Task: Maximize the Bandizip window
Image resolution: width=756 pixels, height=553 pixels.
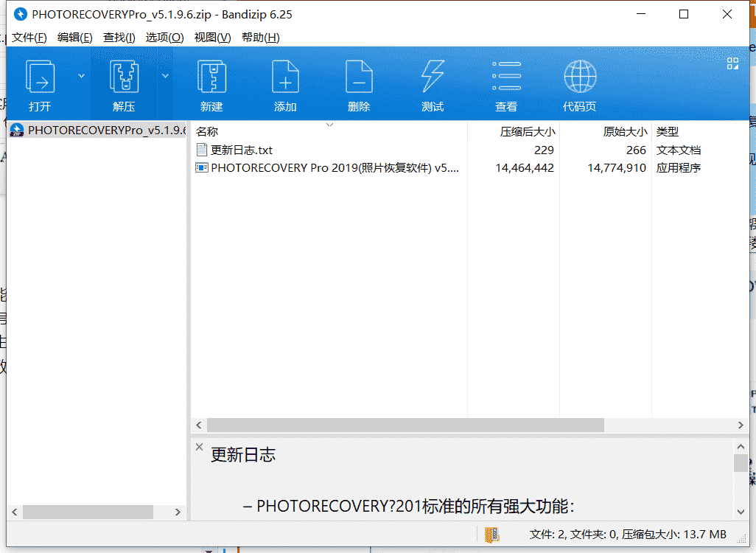Action: click(x=684, y=14)
